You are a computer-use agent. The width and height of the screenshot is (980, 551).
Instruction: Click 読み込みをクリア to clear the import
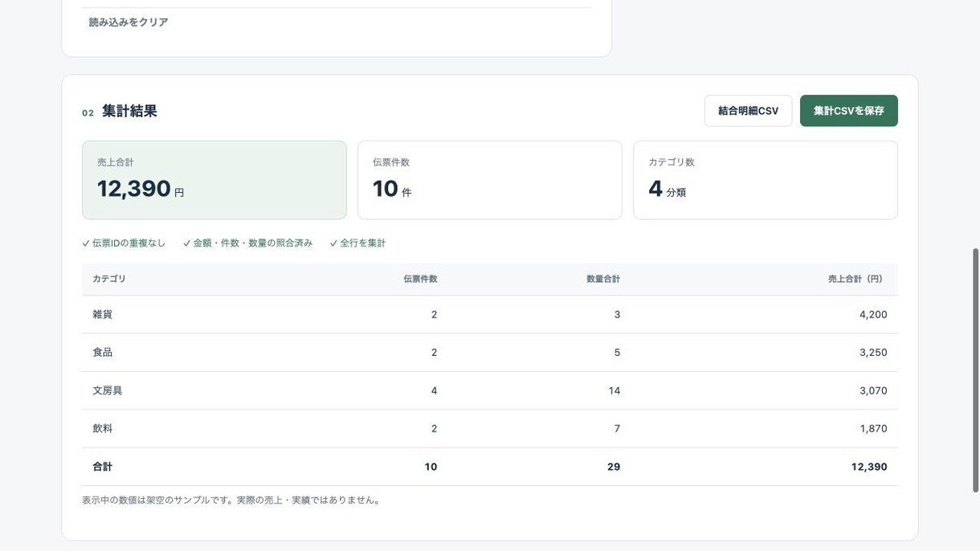129,22
